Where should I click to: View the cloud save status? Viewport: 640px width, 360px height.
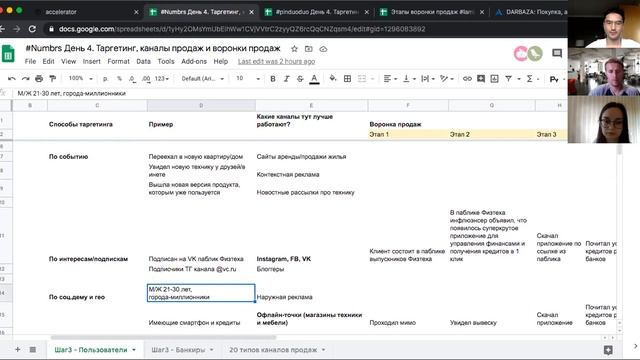point(323,49)
